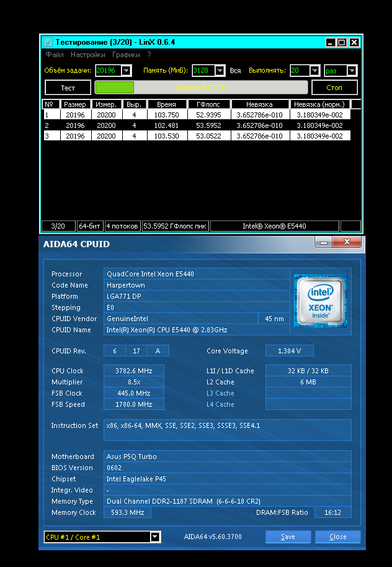392x567 pixels.
Task: Click the Вся memory button
Action: pos(235,71)
